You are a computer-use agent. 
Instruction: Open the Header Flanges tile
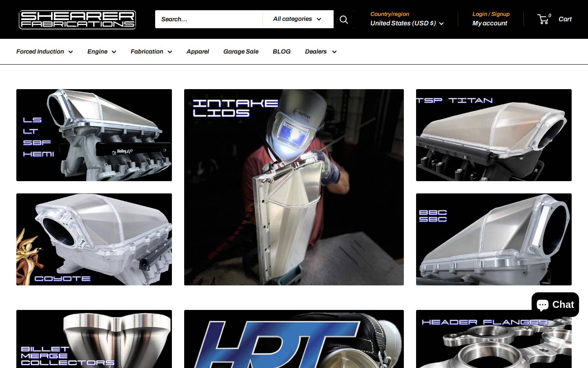point(494,339)
